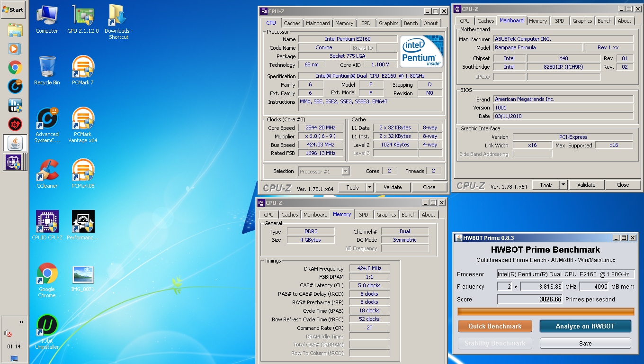Image resolution: width=644 pixels, height=364 pixels.
Task: Open the Recycle Bin icon
Action: [47, 71]
